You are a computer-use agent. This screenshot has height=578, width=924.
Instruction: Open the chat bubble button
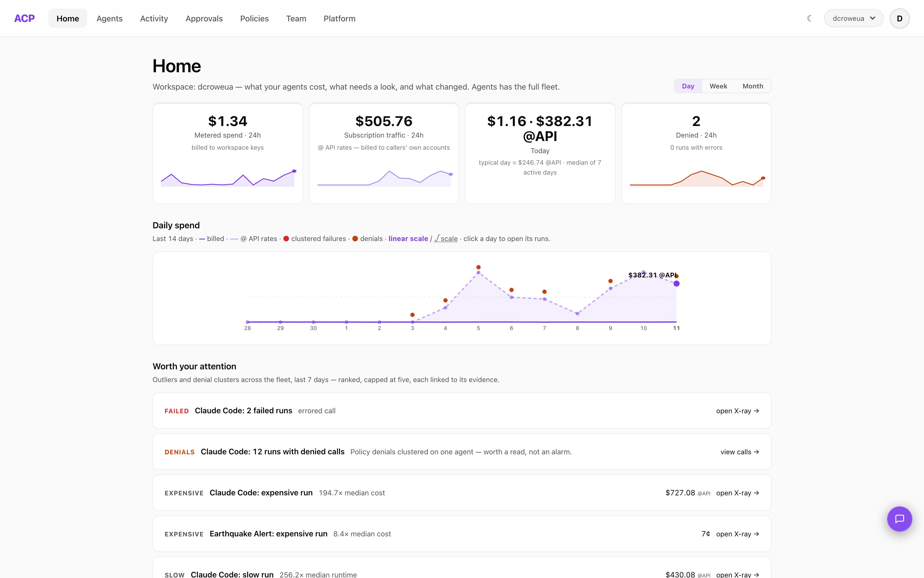click(x=899, y=519)
